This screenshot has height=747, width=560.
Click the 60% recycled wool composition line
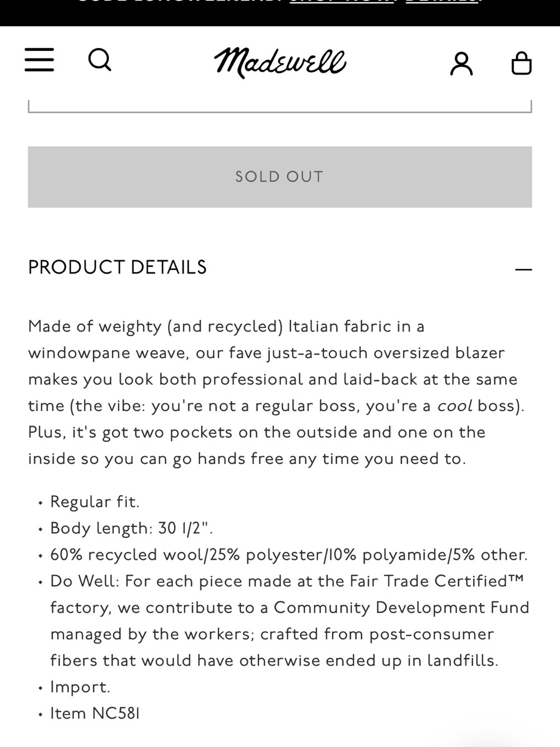pos(289,555)
